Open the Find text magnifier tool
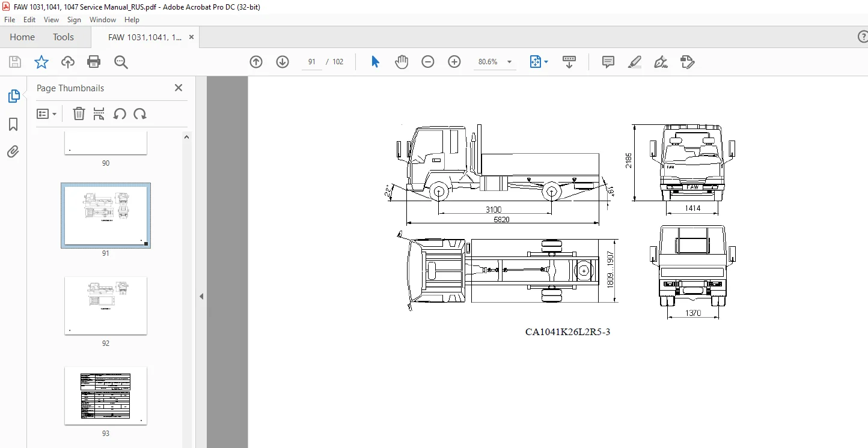 click(x=121, y=62)
